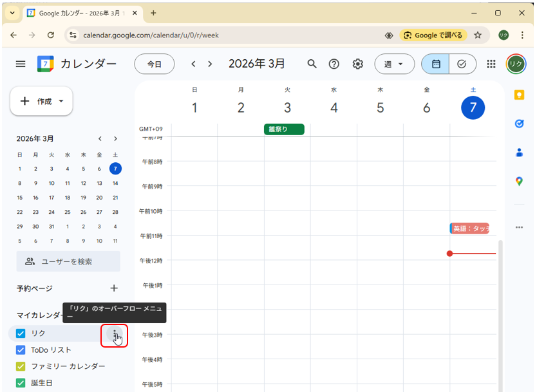Open the 週 view dropdown
This screenshot has height=392, width=537.
[394, 64]
